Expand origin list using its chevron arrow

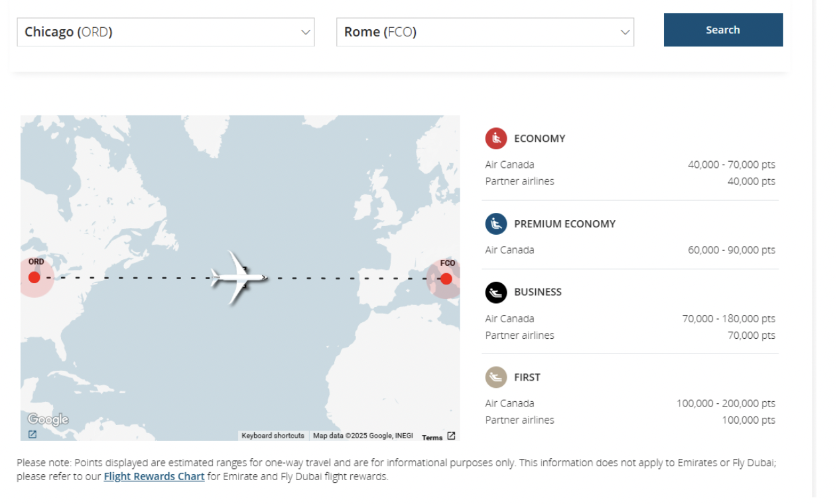click(305, 32)
